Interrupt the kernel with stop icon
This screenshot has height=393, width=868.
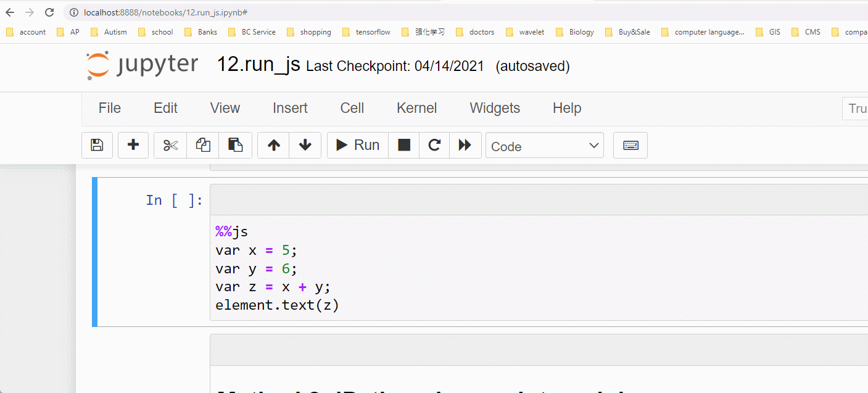click(404, 145)
